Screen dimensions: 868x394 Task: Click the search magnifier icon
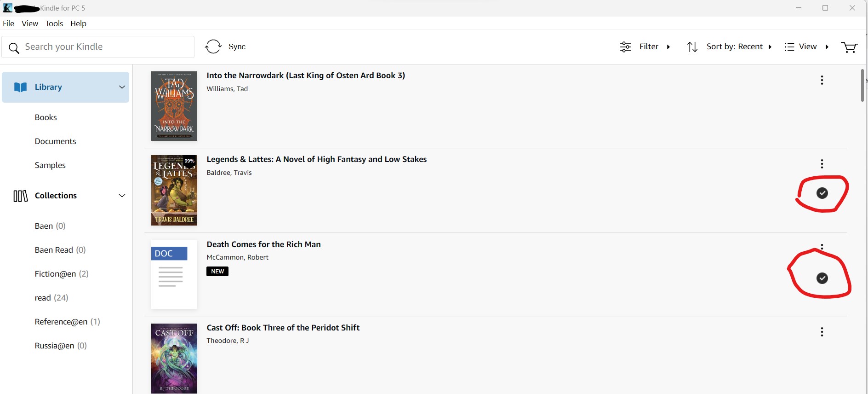14,47
